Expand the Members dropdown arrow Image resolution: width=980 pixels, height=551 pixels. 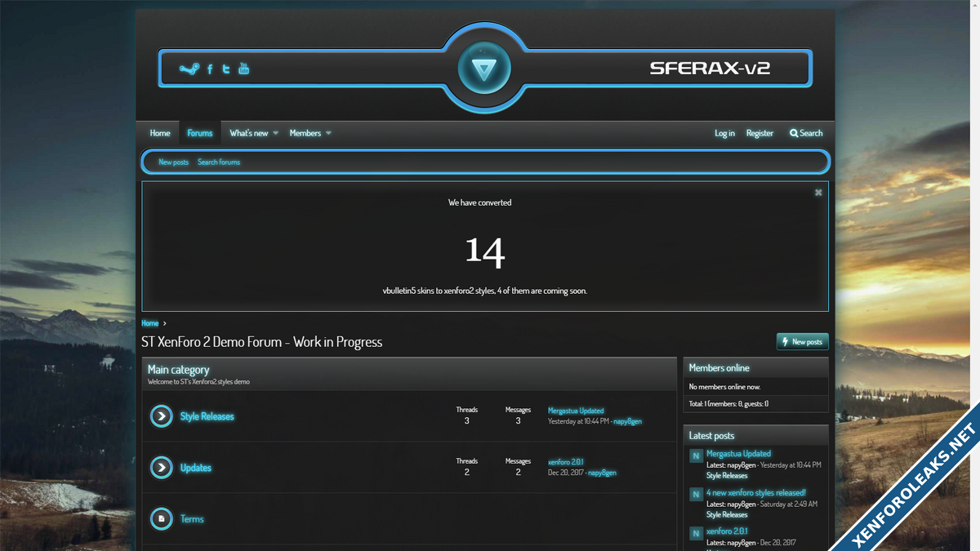328,133
